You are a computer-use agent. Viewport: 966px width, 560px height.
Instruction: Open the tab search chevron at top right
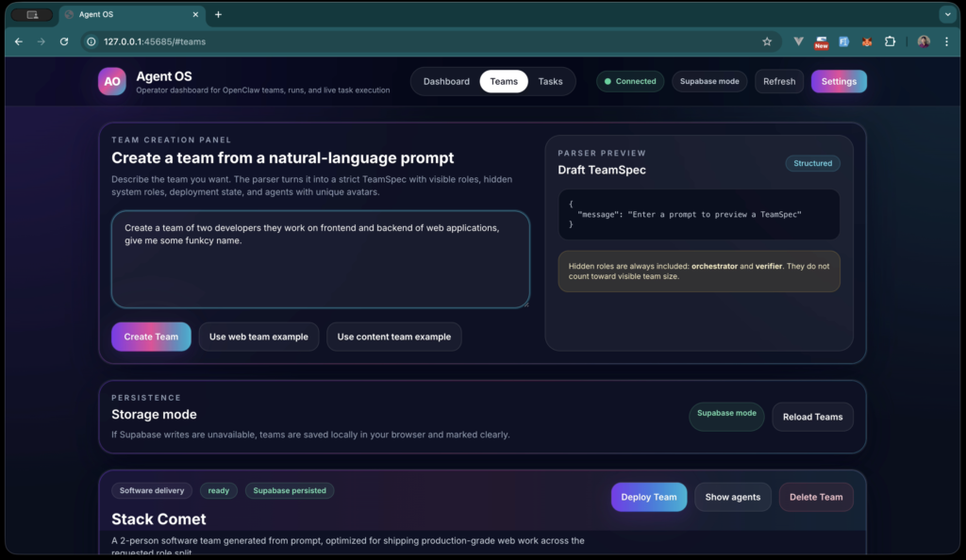[947, 14]
